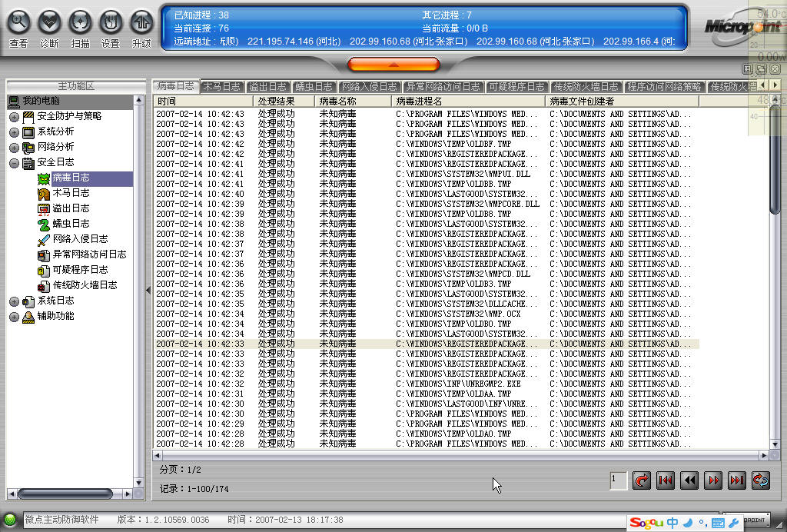Click the sidebar horizontal scrollbar thumb
The image size is (787, 532).
[65, 494]
